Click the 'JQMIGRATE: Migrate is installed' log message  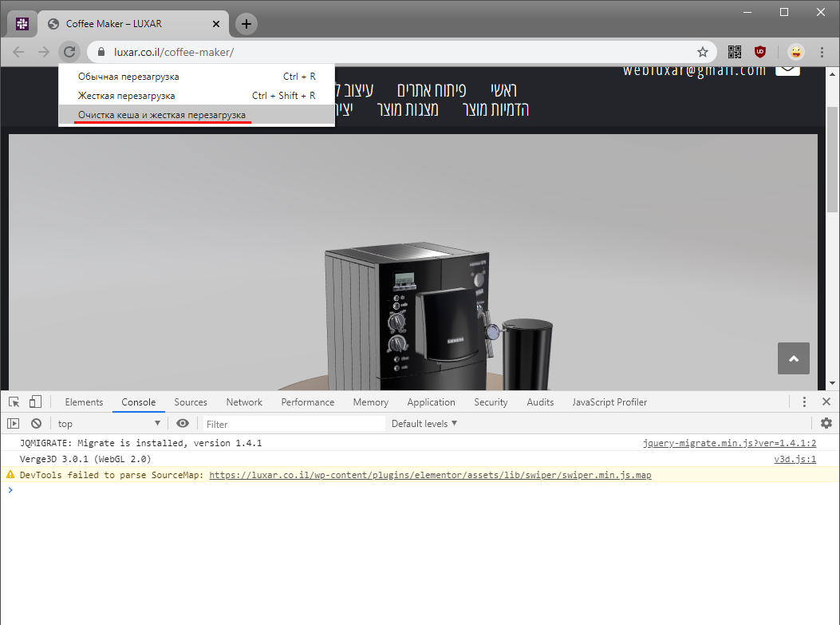coord(141,443)
